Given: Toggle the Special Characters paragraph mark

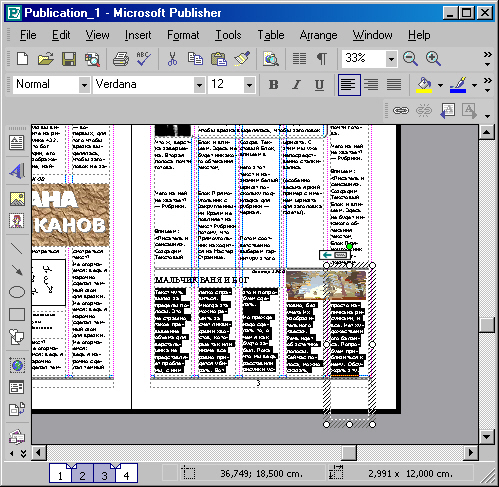Looking at the screenshot, I should click(x=322, y=59).
